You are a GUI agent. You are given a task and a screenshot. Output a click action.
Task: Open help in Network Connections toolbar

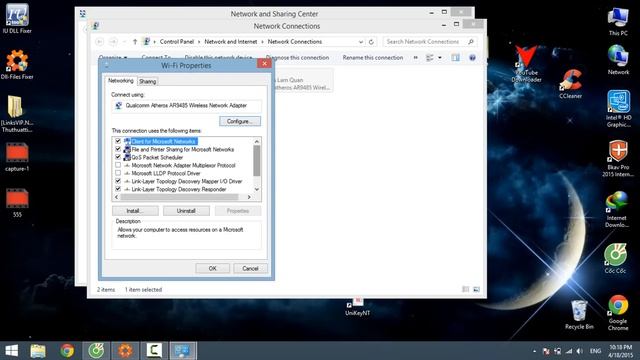[472, 58]
